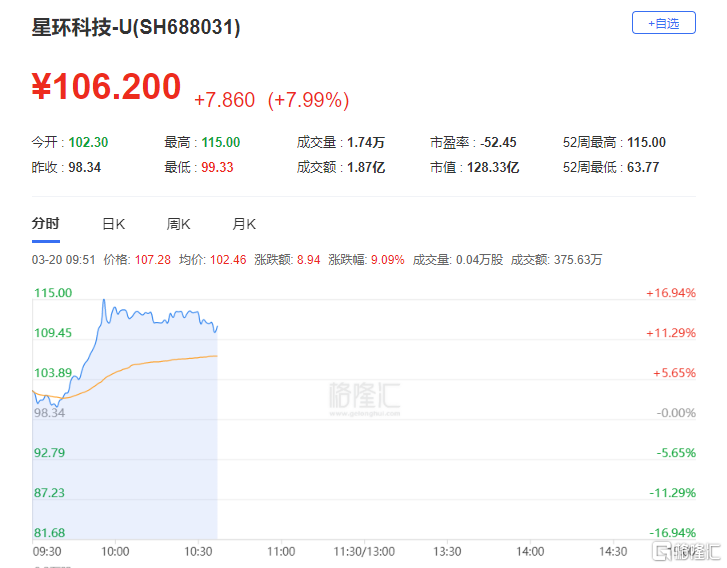Select the stock title 星环科技-U(SH688031)
Viewport: 727px width, 568px height.
pos(136,27)
